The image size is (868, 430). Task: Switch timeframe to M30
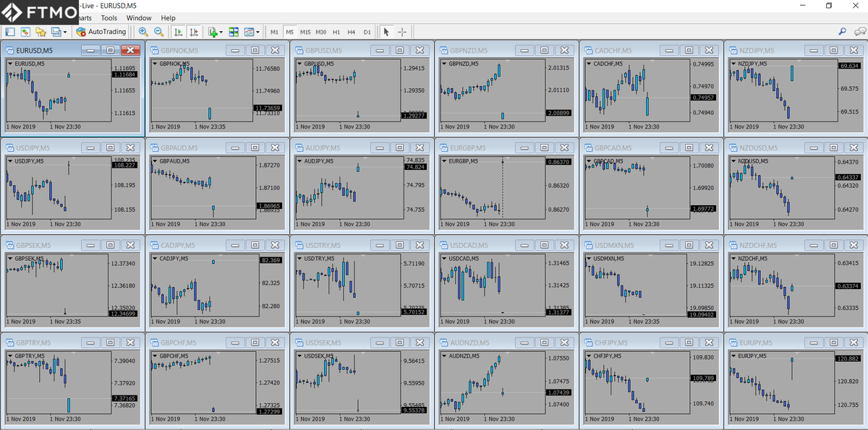(x=321, y=32)
